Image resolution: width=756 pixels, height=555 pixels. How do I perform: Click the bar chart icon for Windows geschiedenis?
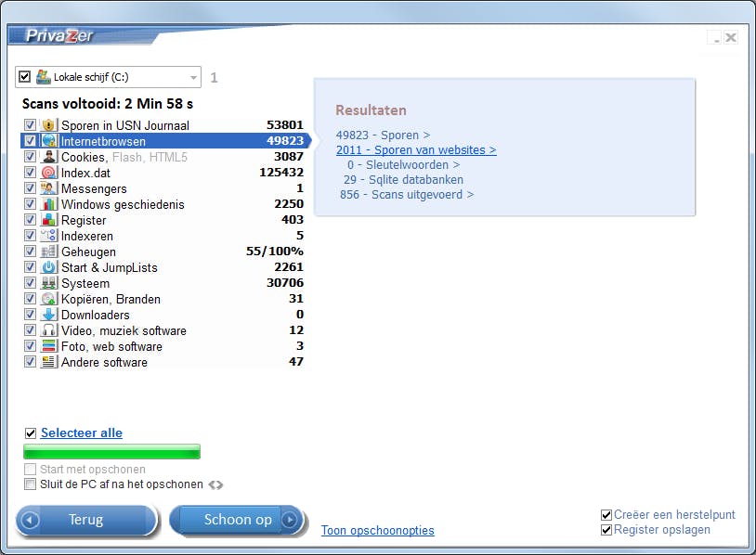[x=48, y=204]
